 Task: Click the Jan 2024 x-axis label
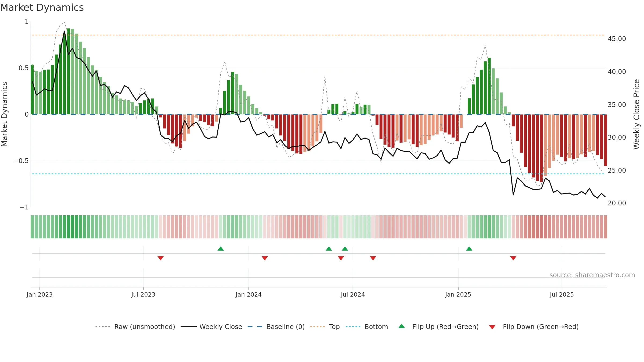click(x=248, y=294)
